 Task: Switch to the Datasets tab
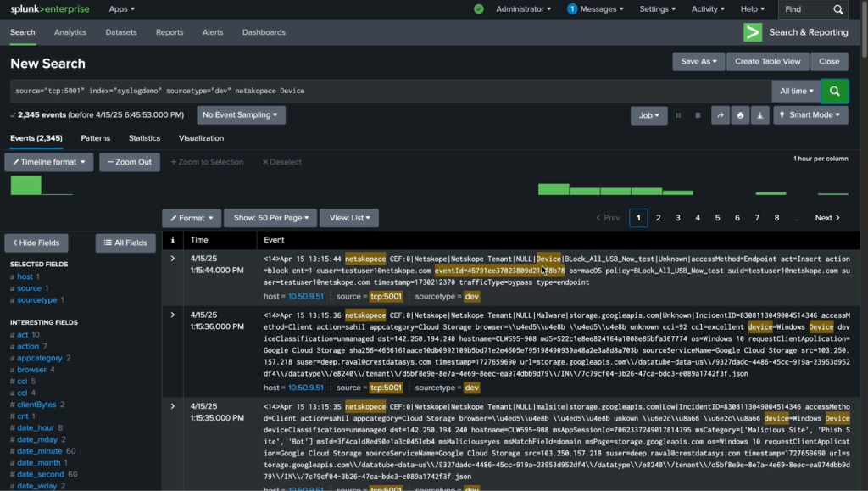tap(120, 32)
